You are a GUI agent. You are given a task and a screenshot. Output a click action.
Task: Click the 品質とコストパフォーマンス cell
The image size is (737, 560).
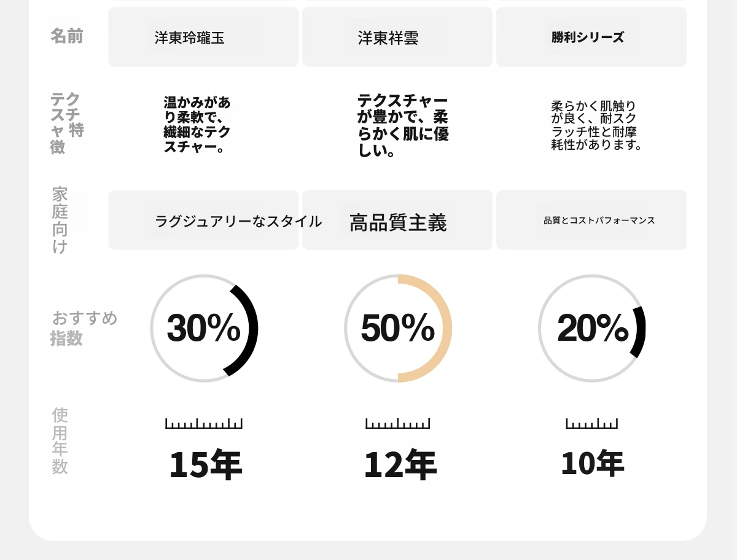[x=591, y=220]
